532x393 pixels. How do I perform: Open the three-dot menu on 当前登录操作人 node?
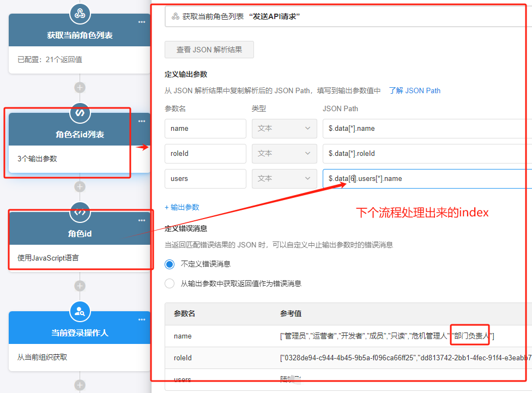[x=142, y=320]
